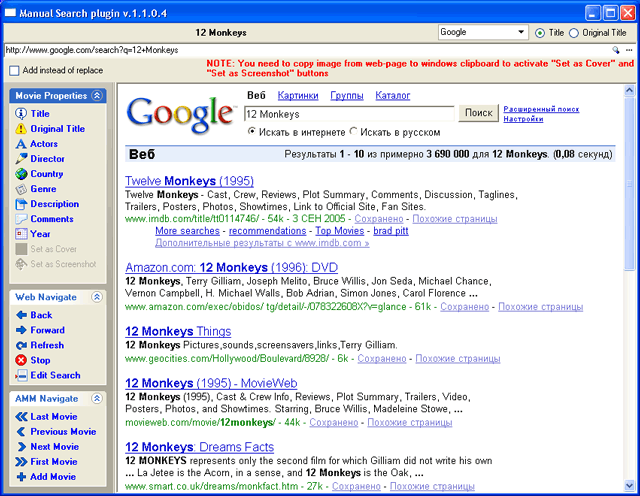640x496 pixels.
Task: Click the Поиск search button
Action: 479,113
